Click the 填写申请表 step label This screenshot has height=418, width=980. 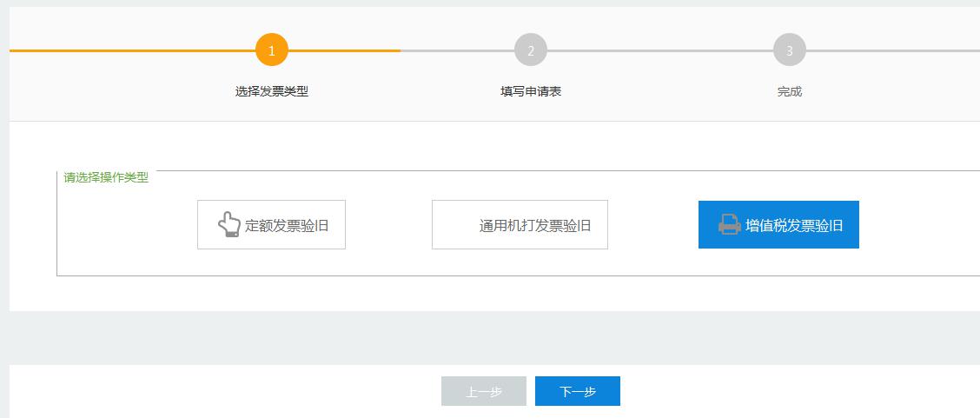(531, 91)
